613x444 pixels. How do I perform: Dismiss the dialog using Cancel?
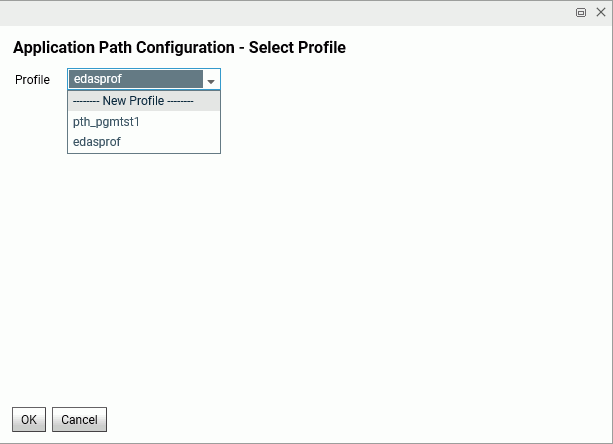[x=79, y=420]
